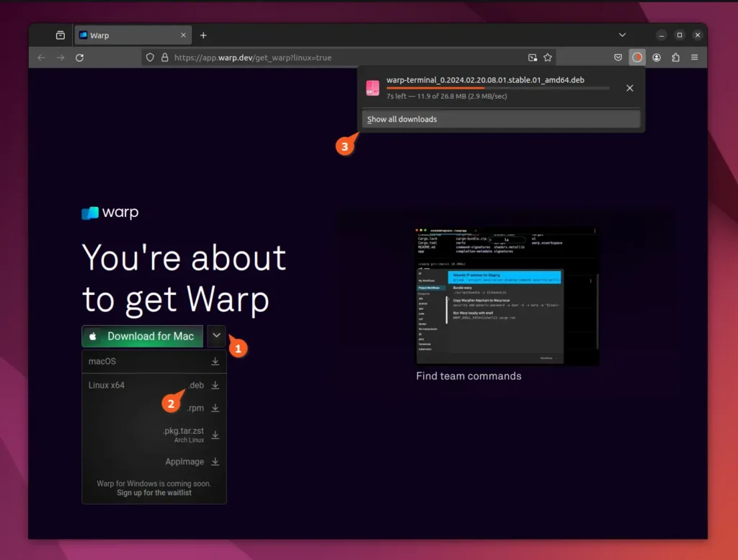Click the .deb download arrow icon
This screenshot has height=560, width=738.
(x=215, y=386)
